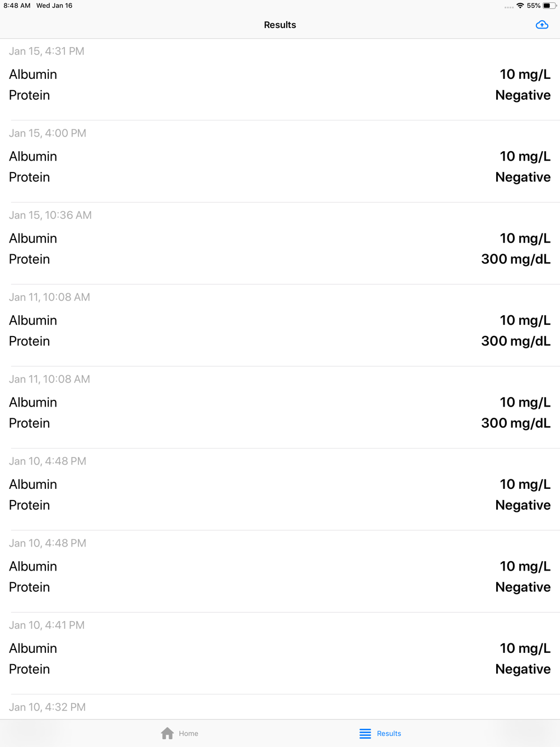Open the Jan 15, 4:31 PM result
Image resolution: width=560 pixels, height=747 pixels.
tap(280, 80)
